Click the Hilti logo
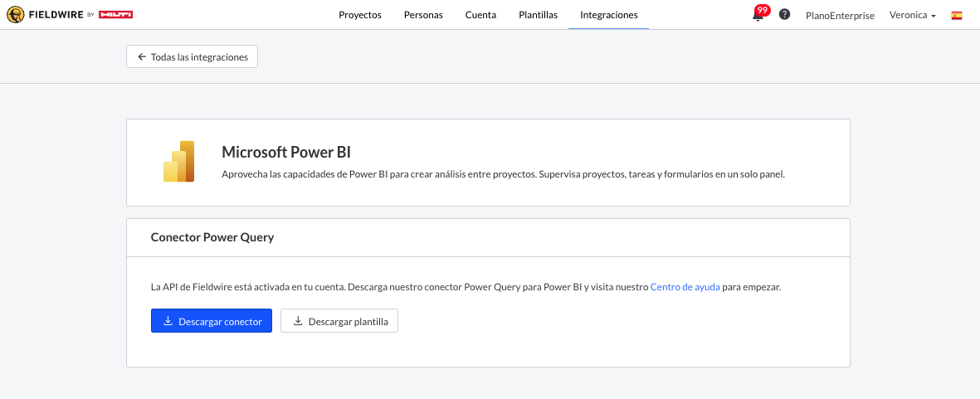Screen dimensions: 980x399 [115, 14]
